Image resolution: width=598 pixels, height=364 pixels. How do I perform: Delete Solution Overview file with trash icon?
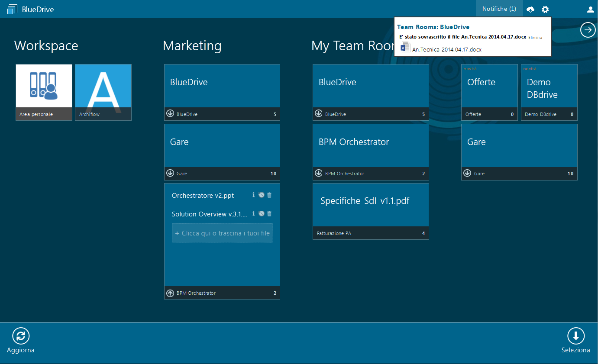click(x=269, y=213)
